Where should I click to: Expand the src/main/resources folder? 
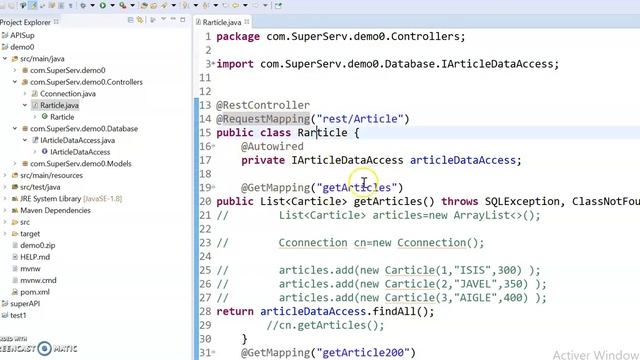click(5, 176)
